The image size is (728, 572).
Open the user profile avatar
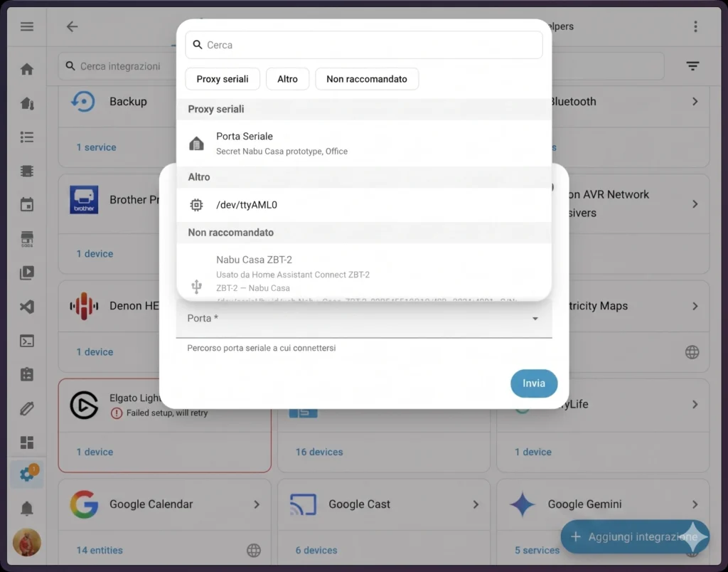point(27,542)
